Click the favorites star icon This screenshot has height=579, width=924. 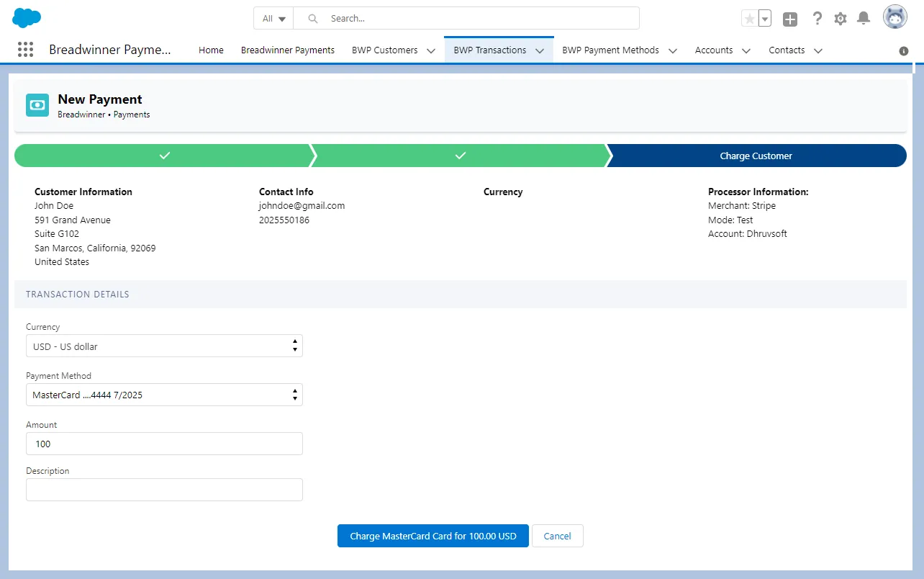point(750,19)
